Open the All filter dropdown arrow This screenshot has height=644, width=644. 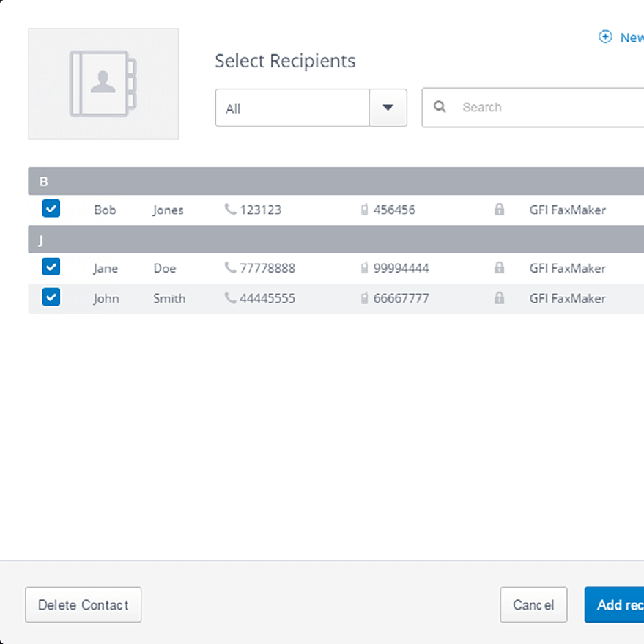(x=388, y=108)
